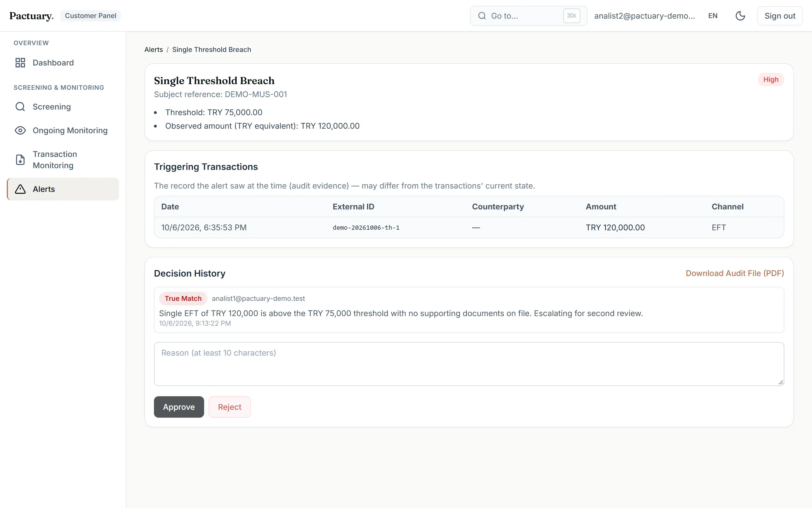Click the search icon in Go to box
Viewport: 812px width, 508px height.
click(482, 16)
